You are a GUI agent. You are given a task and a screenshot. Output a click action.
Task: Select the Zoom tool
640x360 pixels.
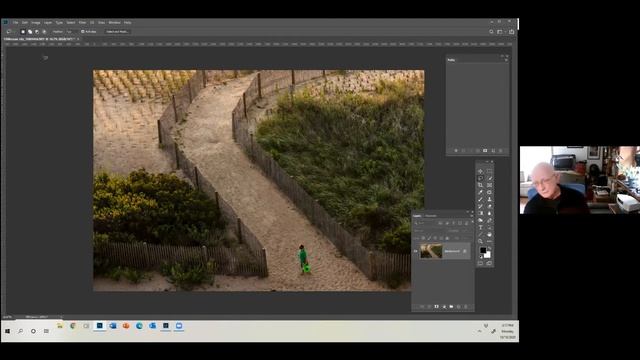[480, 241]
